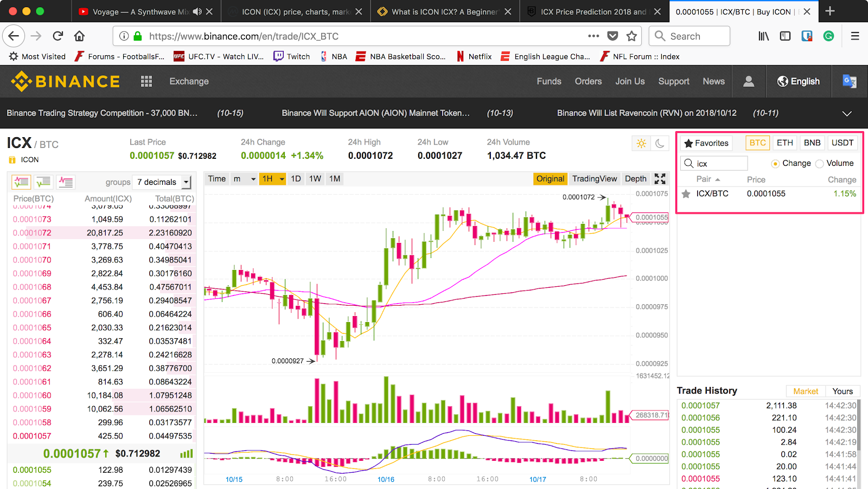Open the Favorites markets tab
The height and width of the screenshot is (489, 868).
706,143
